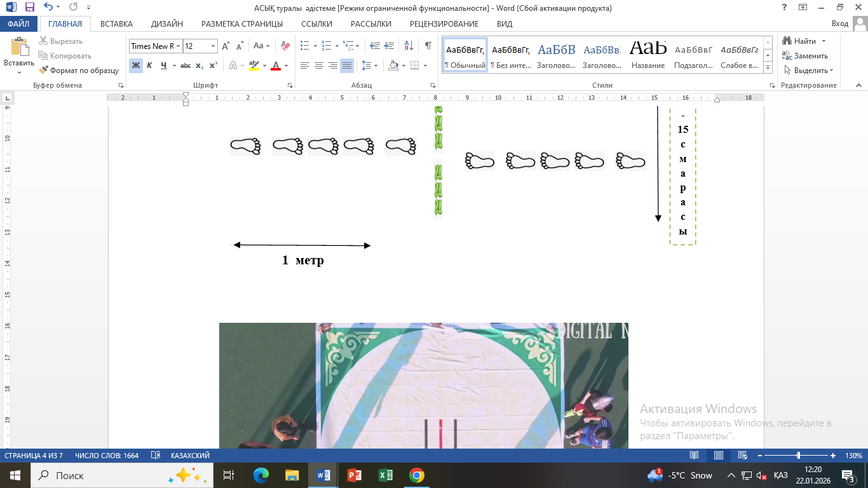Switch to the ВСТАВКА tab

[x=116, y=24]
